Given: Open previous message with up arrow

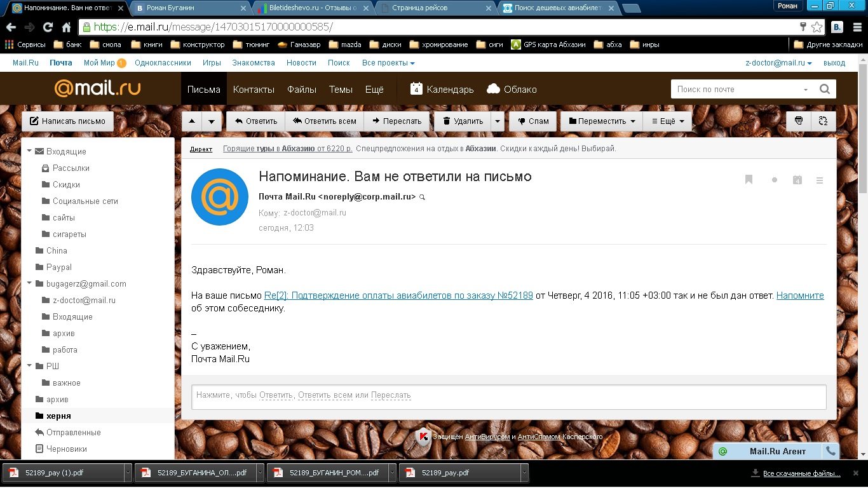Looking at the screenshot, I should [193, 121].
